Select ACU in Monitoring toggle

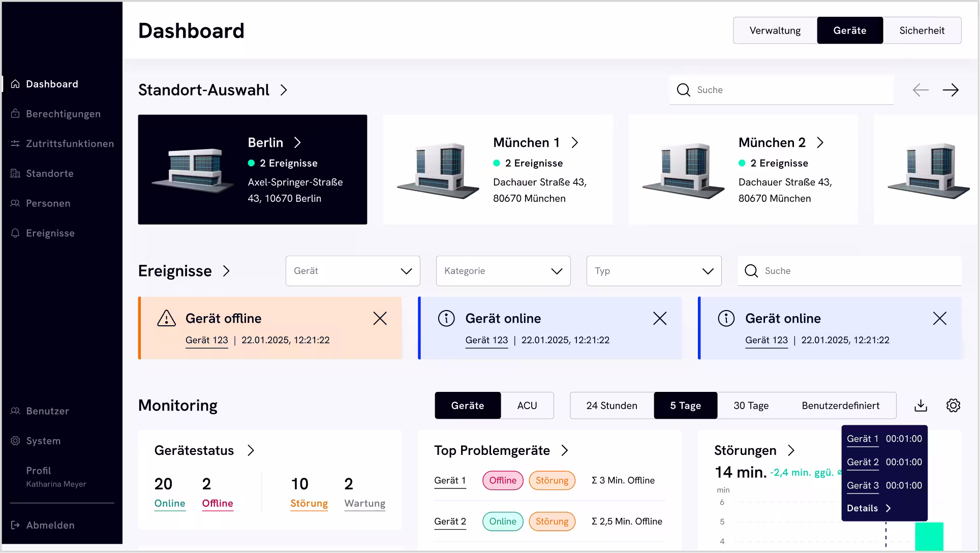pos(527,406)
